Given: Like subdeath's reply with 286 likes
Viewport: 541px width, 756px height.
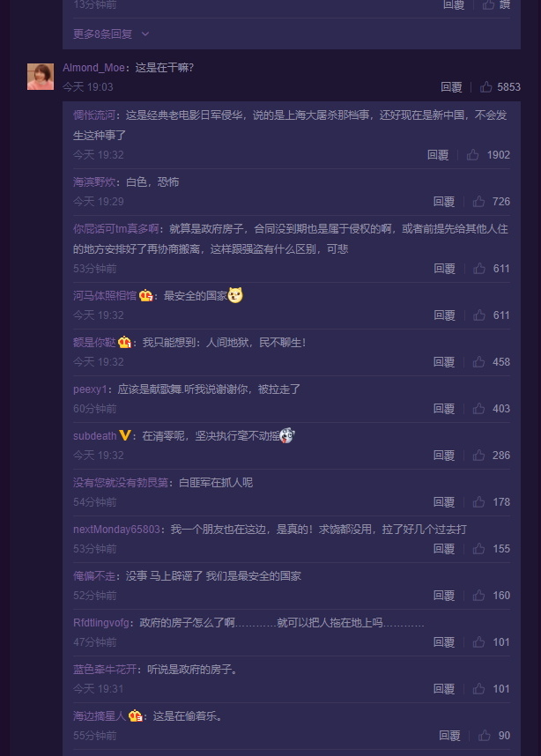Looking at the screenshot, I should pos(478,456).
